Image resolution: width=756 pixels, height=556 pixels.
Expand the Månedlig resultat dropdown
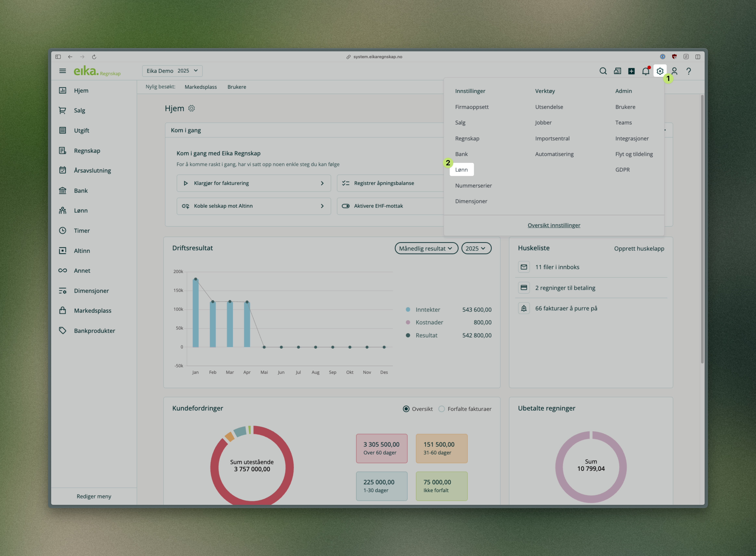tap(426, 248)
